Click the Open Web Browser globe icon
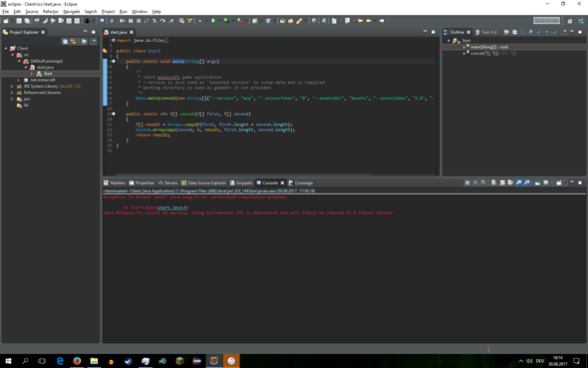 tap(314, 21)
